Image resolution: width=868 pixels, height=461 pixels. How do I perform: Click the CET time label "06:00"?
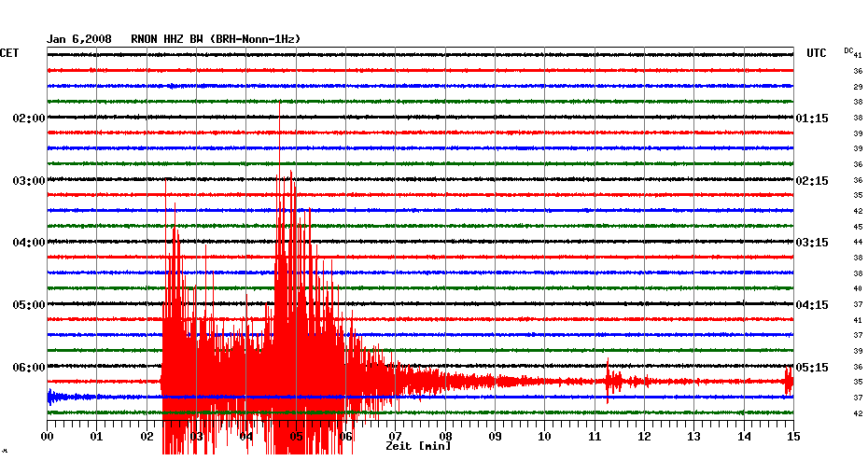pos(29,368)
